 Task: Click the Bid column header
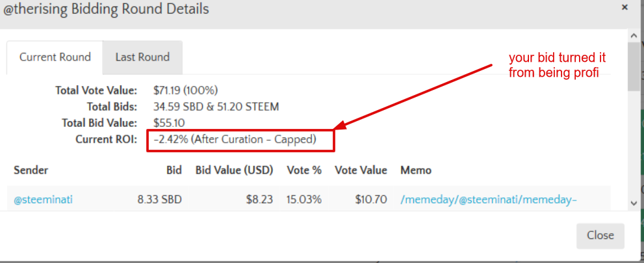174,170
